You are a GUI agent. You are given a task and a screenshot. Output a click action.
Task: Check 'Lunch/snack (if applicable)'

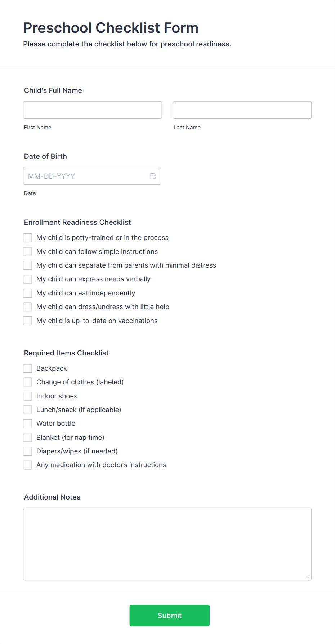[x=28, y=410]
